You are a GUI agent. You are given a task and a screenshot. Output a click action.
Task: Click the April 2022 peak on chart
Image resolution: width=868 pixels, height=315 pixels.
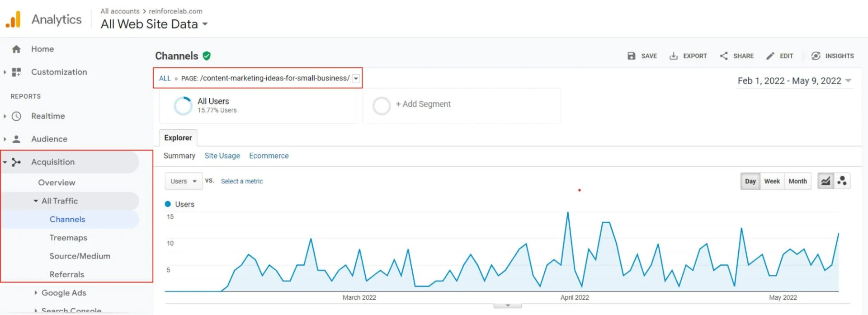coord(568,212)
